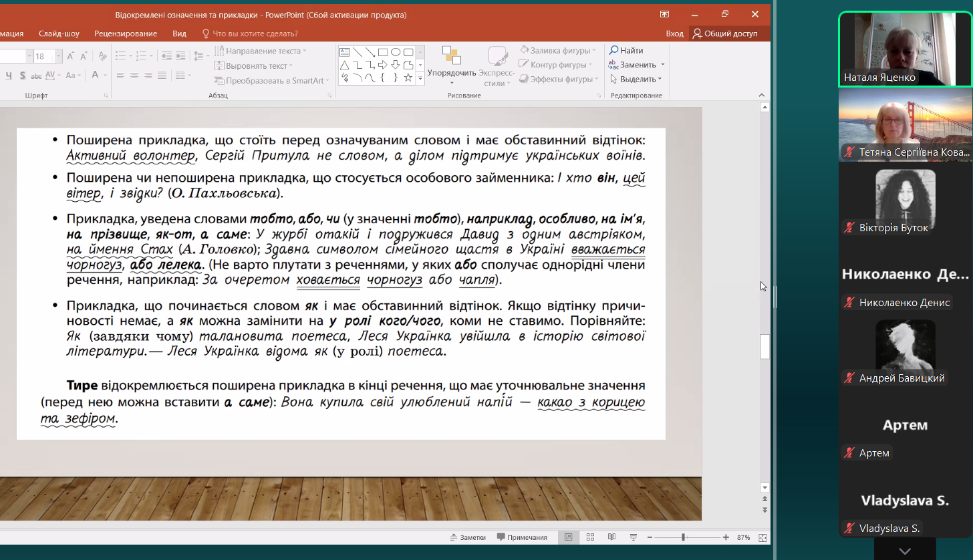Choose the Triangle shape from gallery
Viewport: 973px width, 560px height.
[345, 65]
